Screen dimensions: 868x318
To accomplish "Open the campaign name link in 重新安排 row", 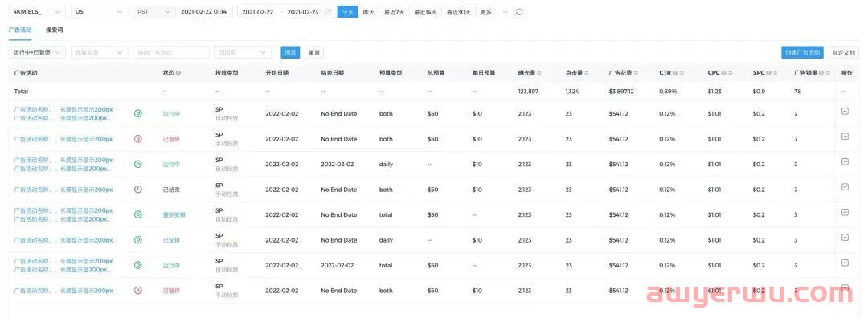I will click(63, 214).
